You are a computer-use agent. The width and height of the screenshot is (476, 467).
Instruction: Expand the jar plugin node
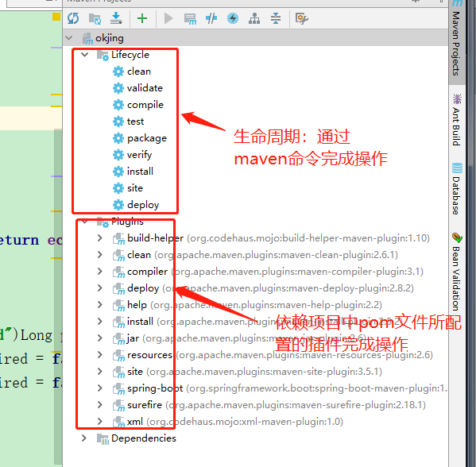(x=100, y=338)
